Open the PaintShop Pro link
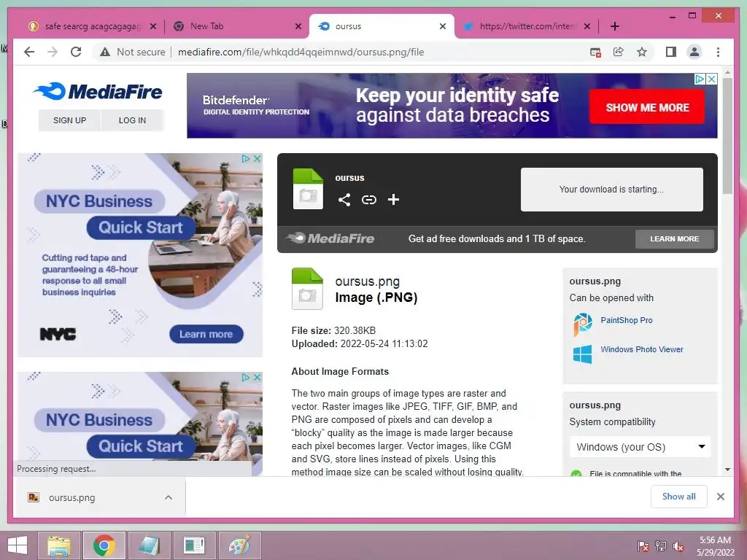The width and height of the screenshot is (747, 560). click(627, 320)
